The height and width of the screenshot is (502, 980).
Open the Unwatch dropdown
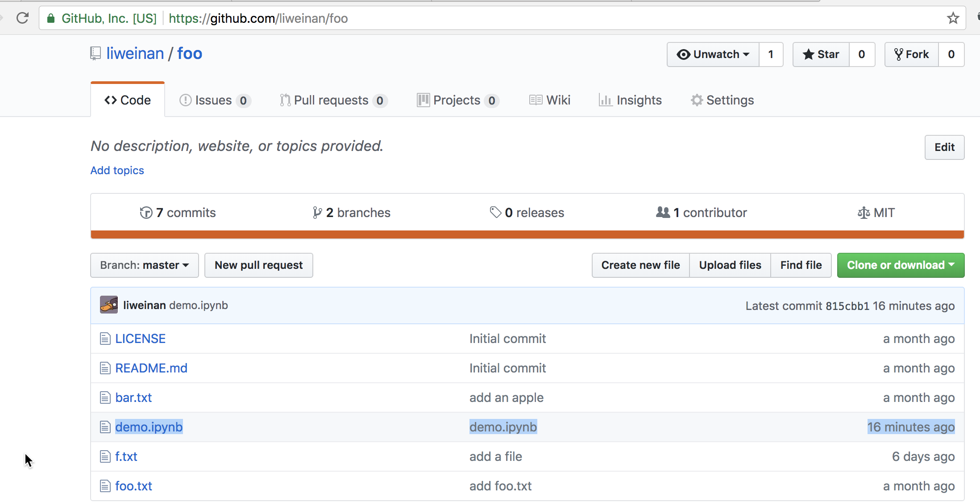713,54
